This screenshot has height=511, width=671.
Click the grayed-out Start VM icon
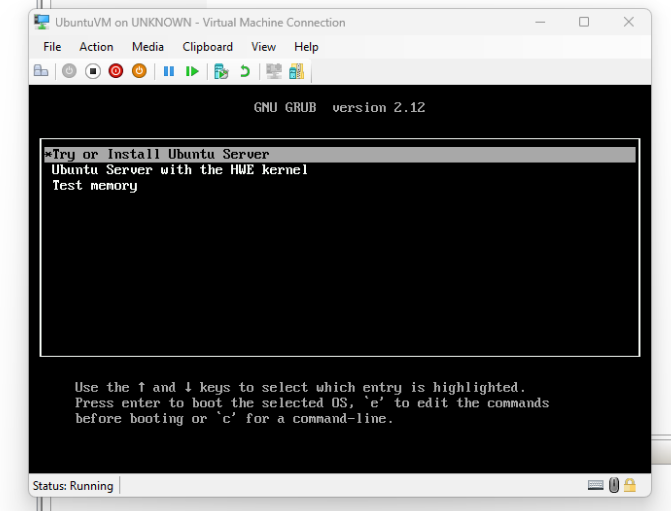point(69,71)
